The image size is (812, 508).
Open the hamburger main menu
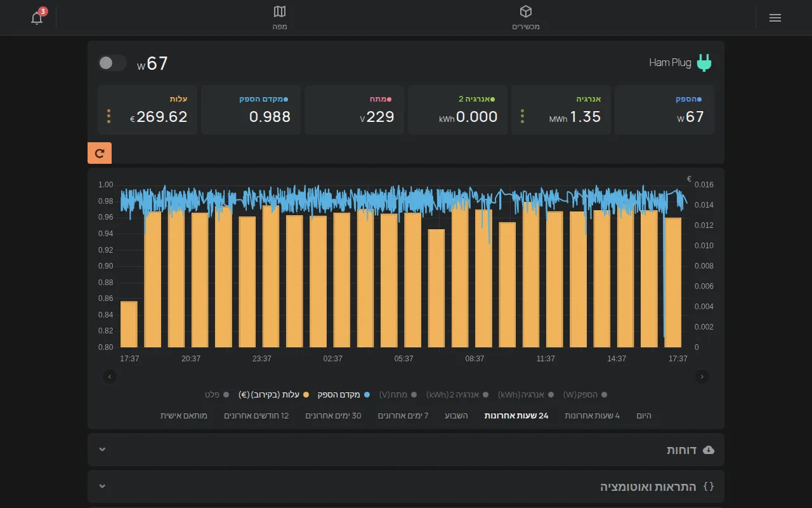pyautogui.click(x=775, y=18)
